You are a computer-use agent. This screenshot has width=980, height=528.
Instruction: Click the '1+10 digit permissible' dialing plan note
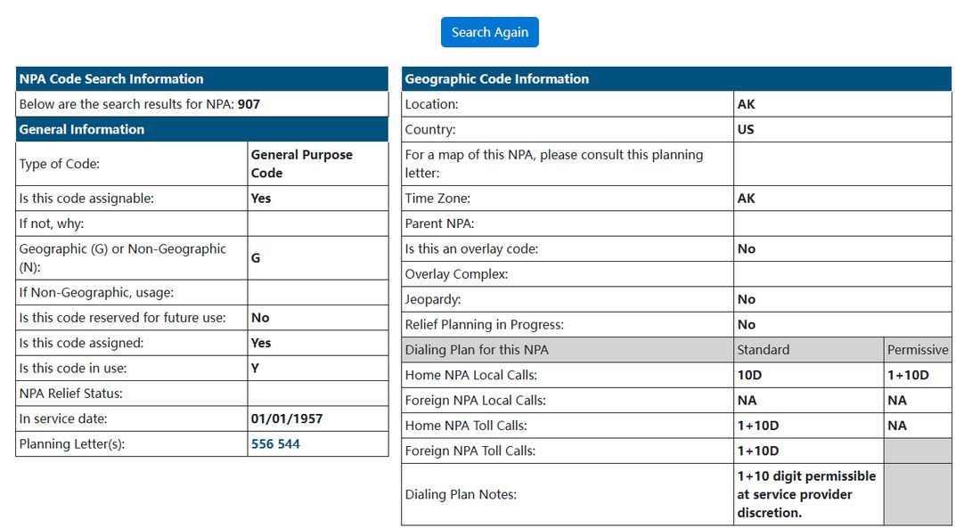(806, 494)
